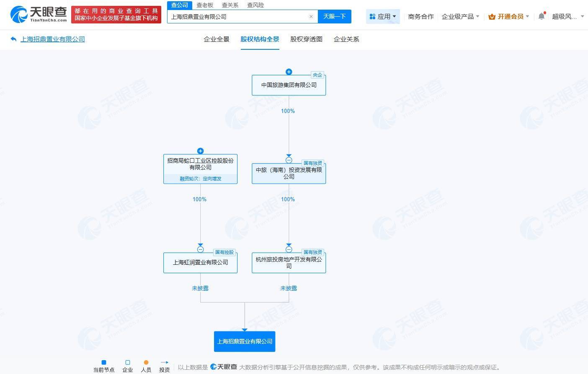Click the 天眼一下 search button

coord(334,16)
